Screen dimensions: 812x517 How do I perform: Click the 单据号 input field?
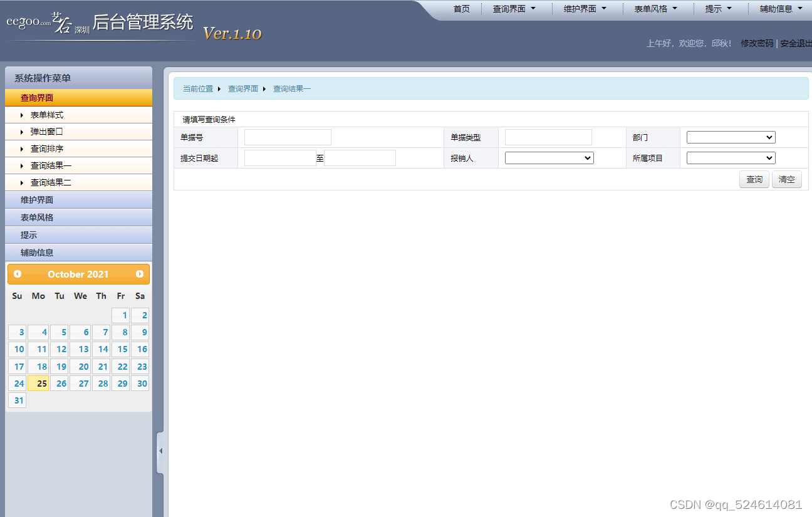(288, 137)
